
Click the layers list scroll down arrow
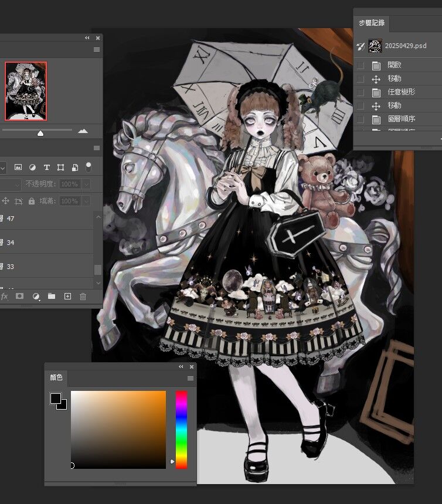tap(98, 283)
